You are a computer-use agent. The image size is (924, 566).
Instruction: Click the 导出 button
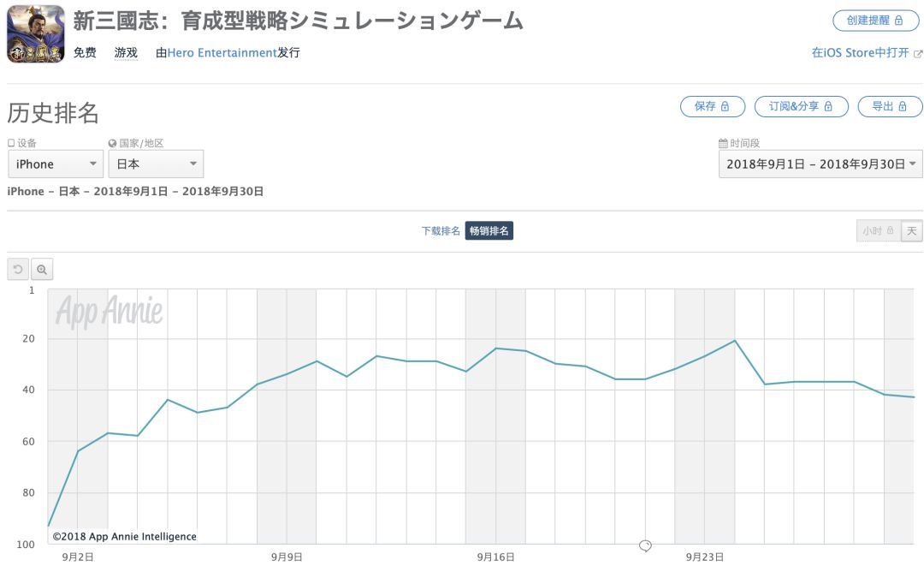[890, 106]
